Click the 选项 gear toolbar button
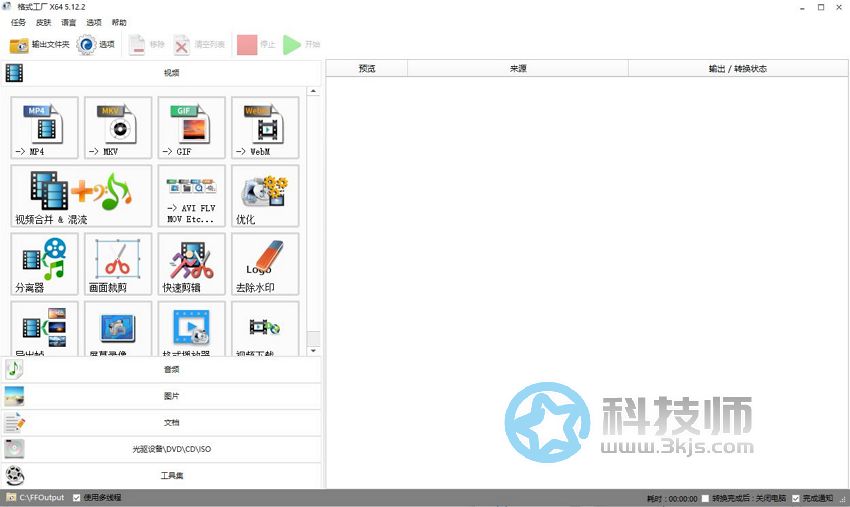This screenshot has width=850, height=507. [x=95, y=44]
